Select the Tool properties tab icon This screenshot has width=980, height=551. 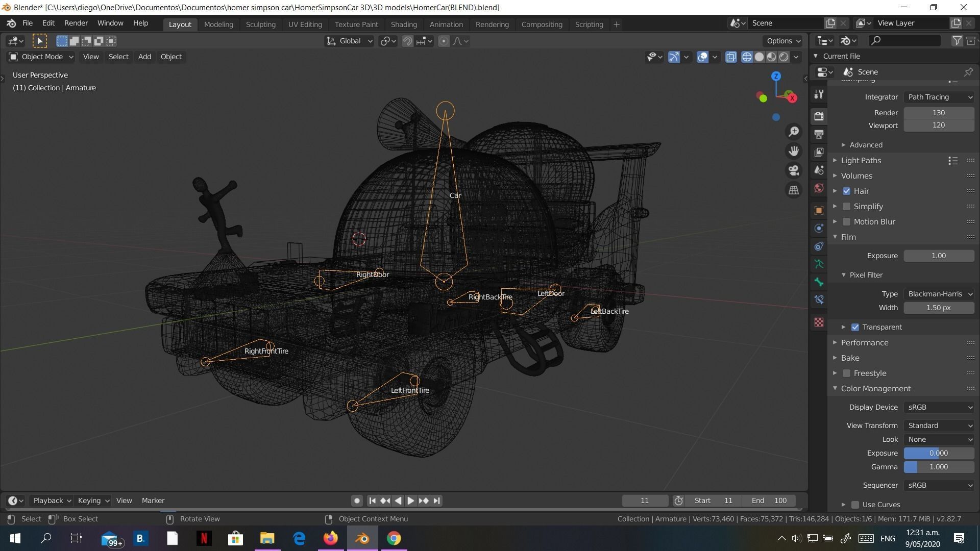coord(819,94)
